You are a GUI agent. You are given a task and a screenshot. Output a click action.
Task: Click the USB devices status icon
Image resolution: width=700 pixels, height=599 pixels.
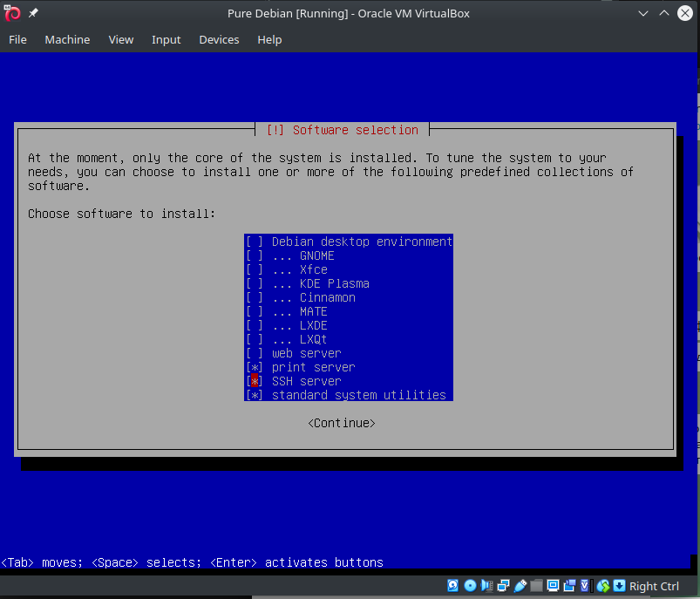click(x=520, y=585)
